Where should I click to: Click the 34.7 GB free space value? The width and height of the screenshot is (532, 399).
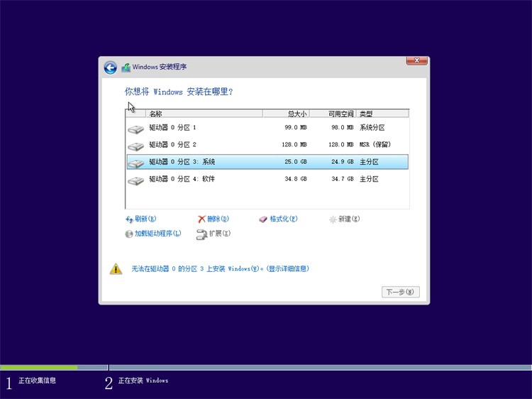click(343, 179)
